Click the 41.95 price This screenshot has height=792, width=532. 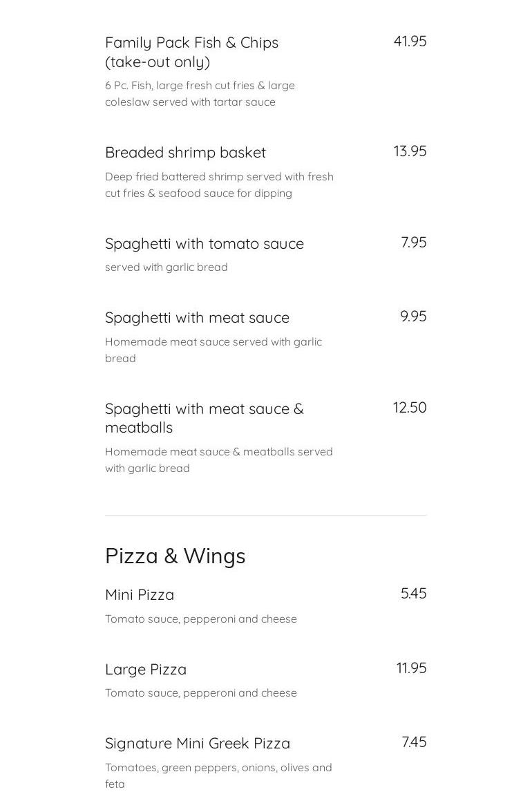[x=410, y=41]
